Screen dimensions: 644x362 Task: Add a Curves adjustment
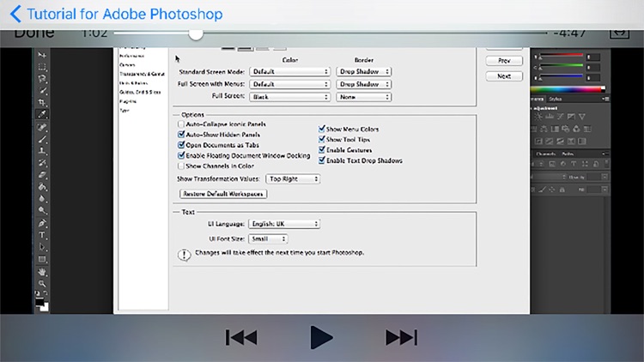click(560, 117)
